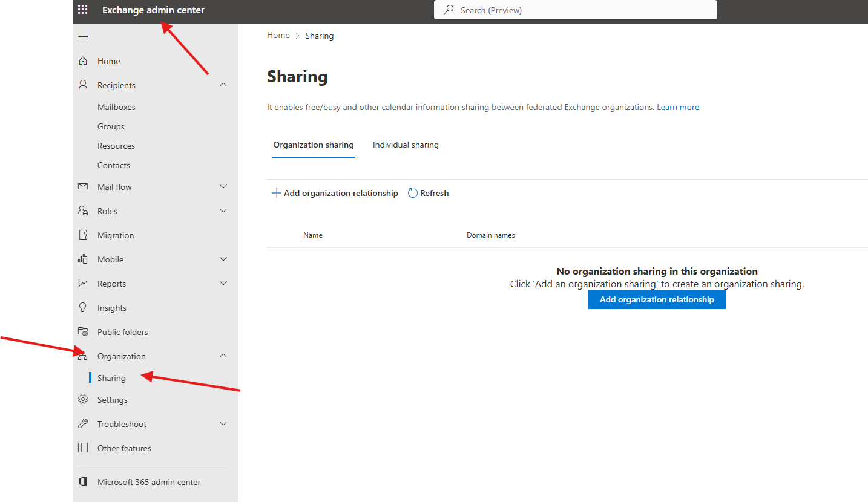This screenshot has height=502, width=868.
Task: Switch to Organization sharing tab
Action: point(314,145)
